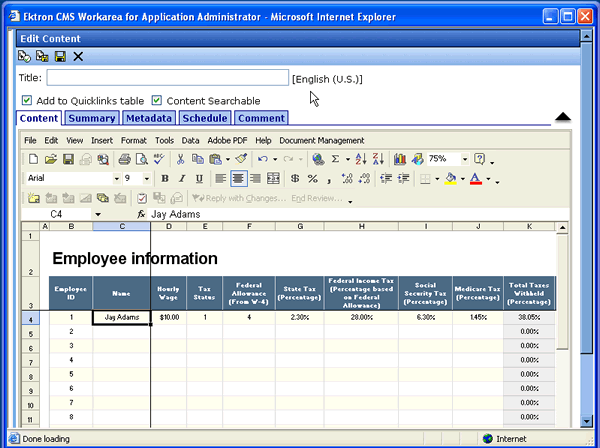Screen dimensions: 600x448
Task: Open the 75% zoom dropdown
Action: tap(465, 159)
